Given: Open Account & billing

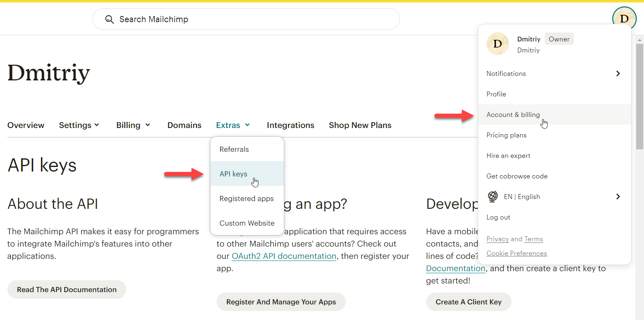Looking at the screenshot, I should coord(555,114).
